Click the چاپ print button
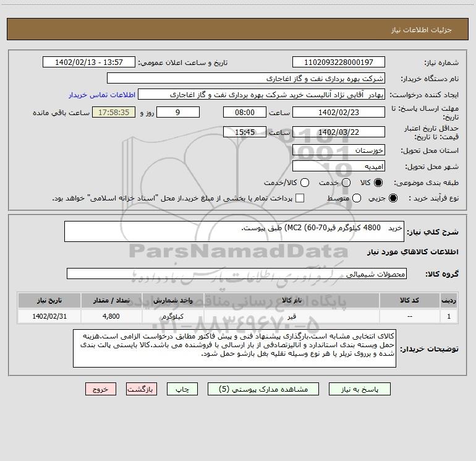The image size is (476, 461). tap(182, 389)
